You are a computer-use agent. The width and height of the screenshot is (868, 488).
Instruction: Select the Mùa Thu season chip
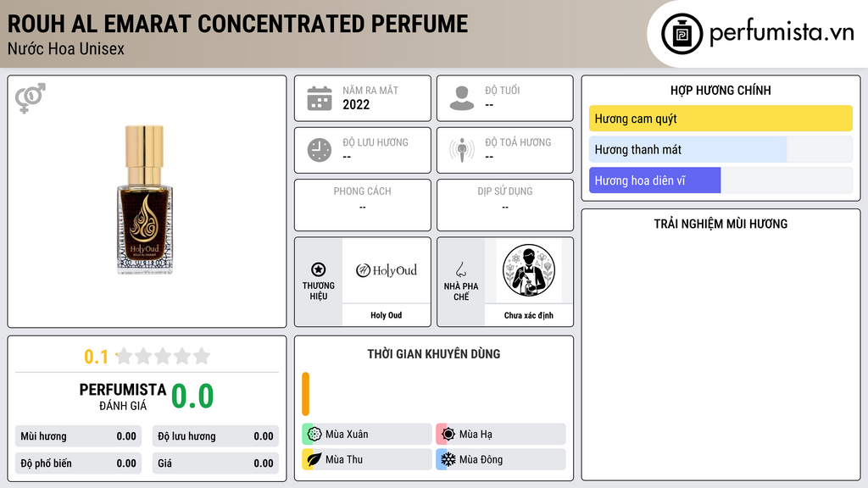point(367,459)
